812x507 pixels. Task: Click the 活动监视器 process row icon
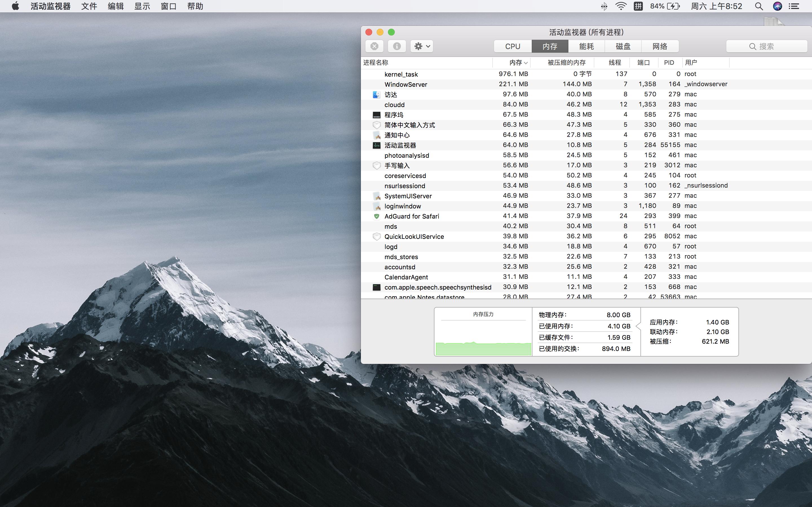376,145
